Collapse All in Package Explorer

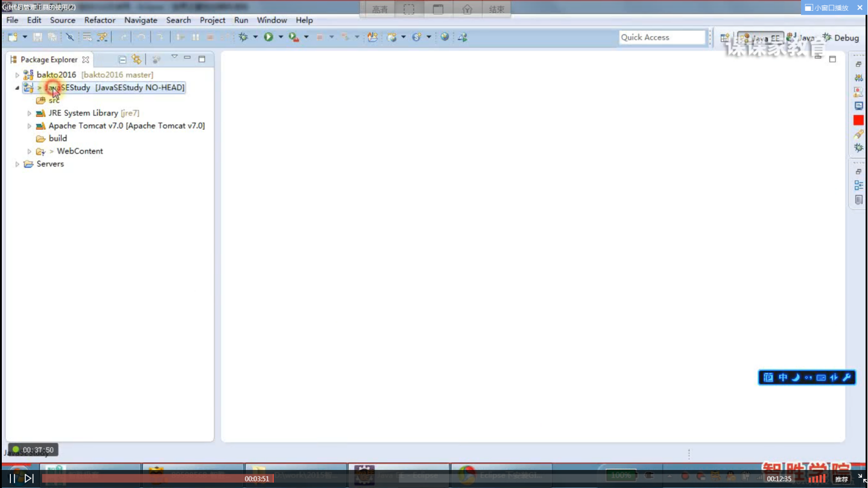pos(122,60)
